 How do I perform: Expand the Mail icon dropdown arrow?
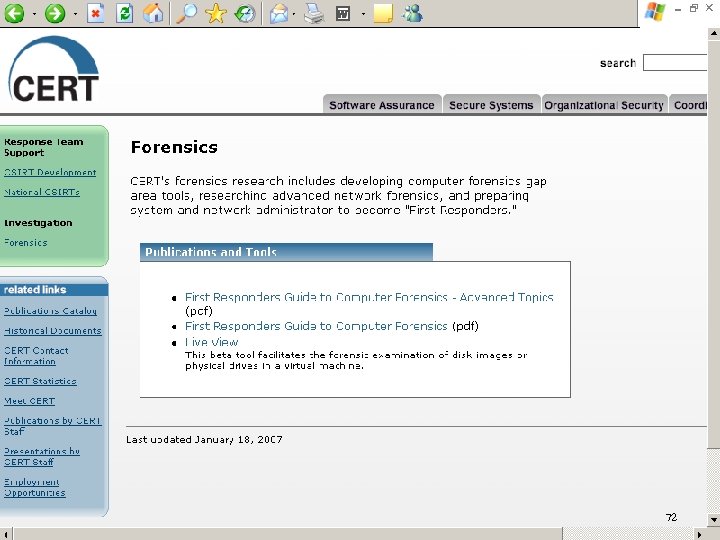(x=294, y=14)
